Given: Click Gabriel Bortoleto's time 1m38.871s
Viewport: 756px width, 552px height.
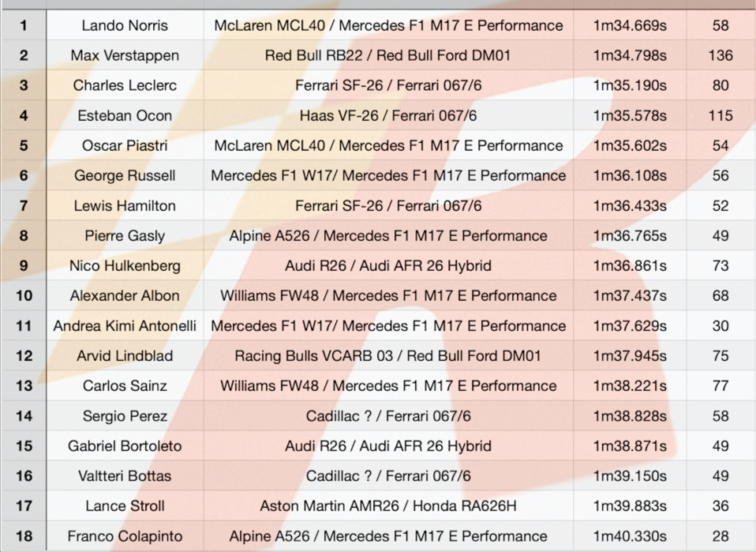Looking at the screenshot, I should click(630, 445).
